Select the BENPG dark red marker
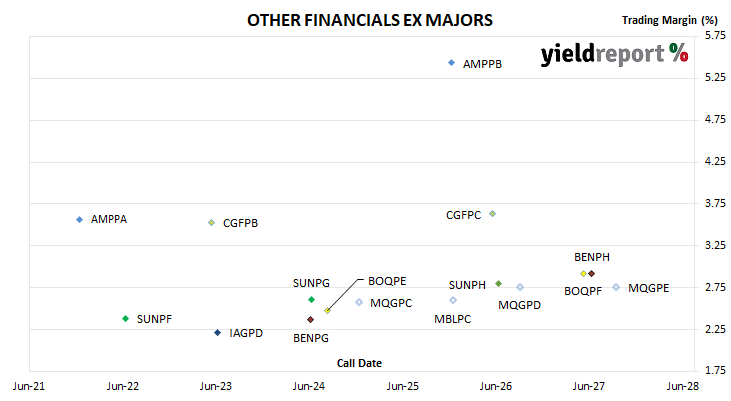Viewport: 731px width, 401px height. (310, 319)
